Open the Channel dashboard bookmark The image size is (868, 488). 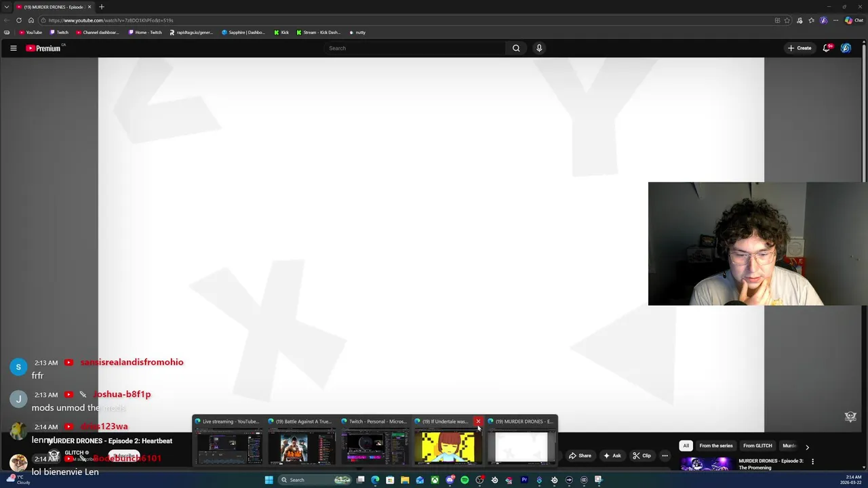tap(97, 33)
